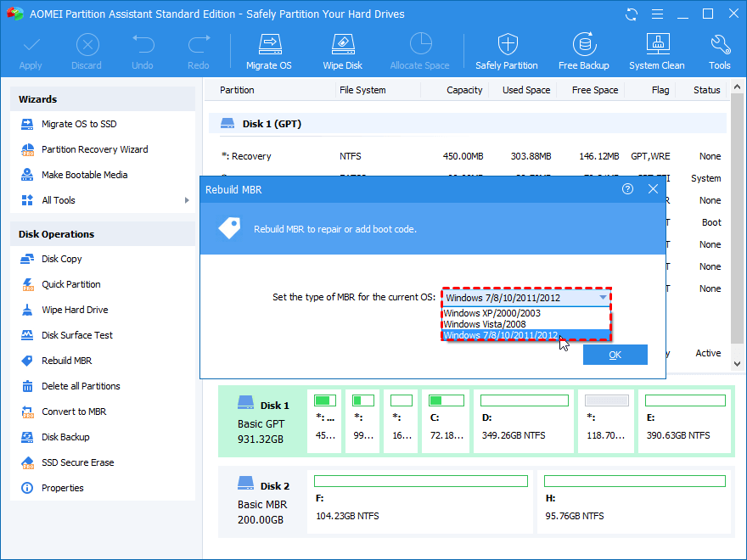Select the Disk 1 Basic GPT label

[263, 422]
